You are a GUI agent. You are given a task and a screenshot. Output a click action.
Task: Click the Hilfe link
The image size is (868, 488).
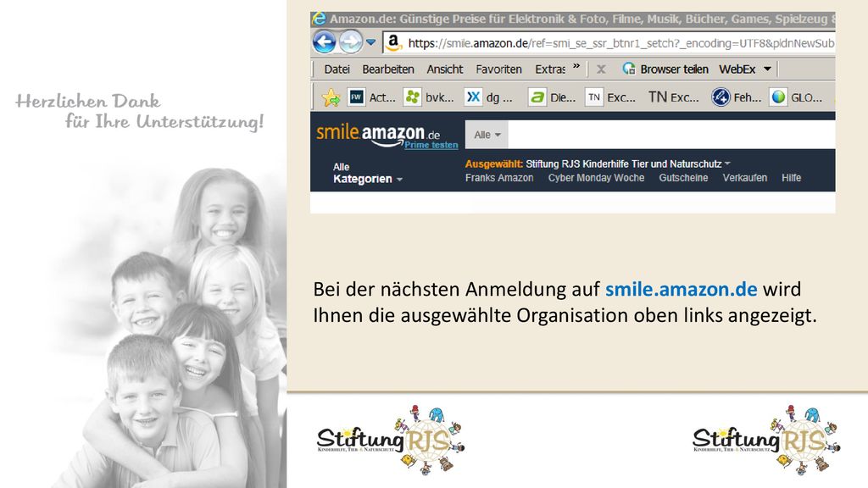click(x=791, y=178)
